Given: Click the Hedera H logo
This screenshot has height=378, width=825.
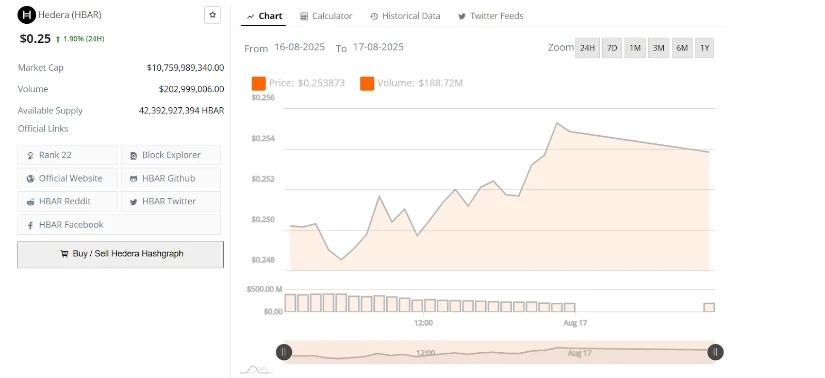Looking at the screenshot, I should pyautogui.click(x=26, y=15).
